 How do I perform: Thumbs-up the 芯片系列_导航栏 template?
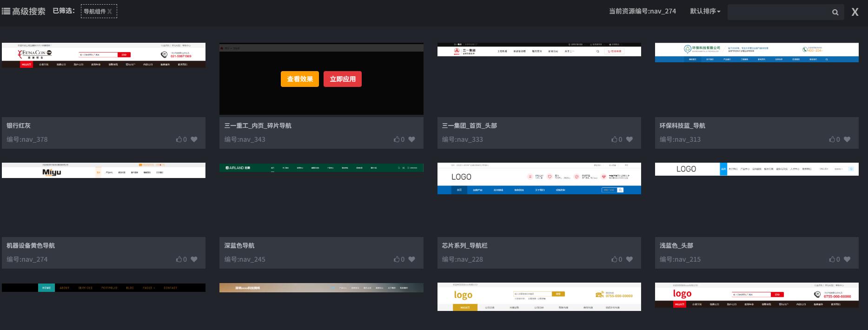[x=614, y=259]
